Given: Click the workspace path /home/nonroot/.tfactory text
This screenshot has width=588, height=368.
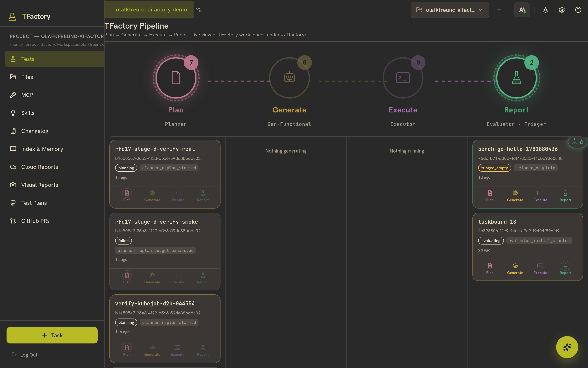Looking at the screenshot, I should [x=57, y=44].
